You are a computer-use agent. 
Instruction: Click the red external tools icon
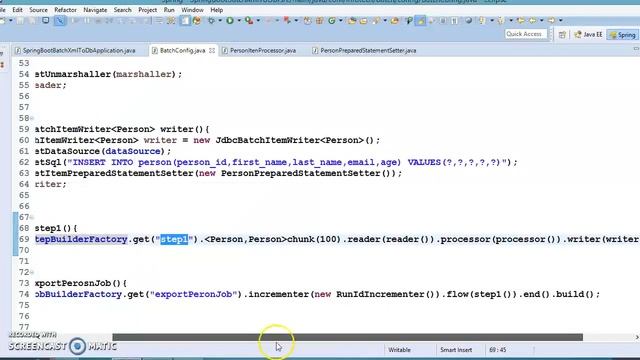(287, 20)
